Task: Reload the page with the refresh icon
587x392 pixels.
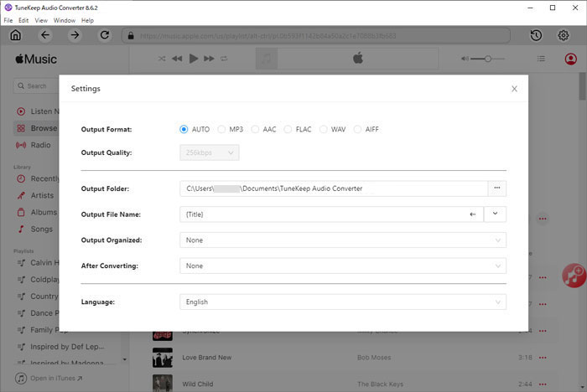Action: (x=105, y=35)
